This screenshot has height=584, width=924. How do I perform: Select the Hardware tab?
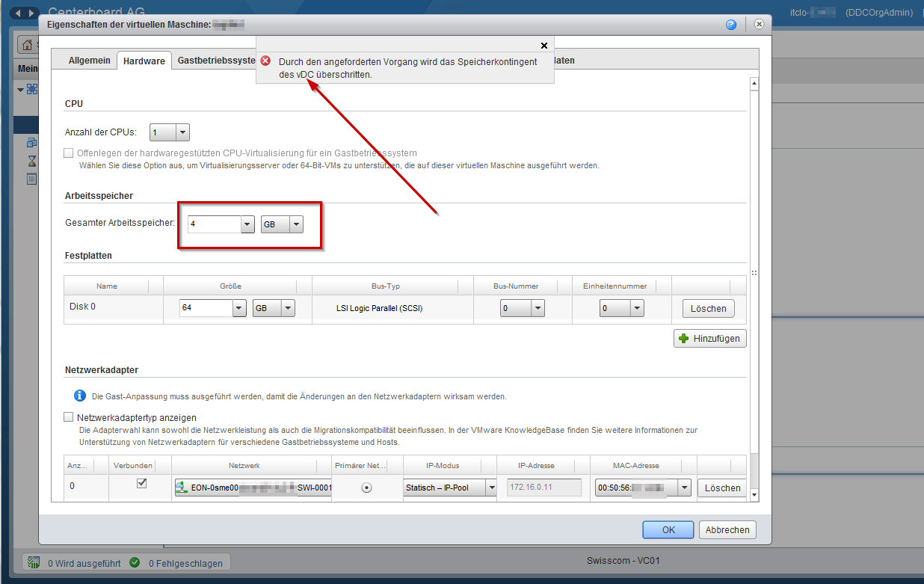point(144,61)
